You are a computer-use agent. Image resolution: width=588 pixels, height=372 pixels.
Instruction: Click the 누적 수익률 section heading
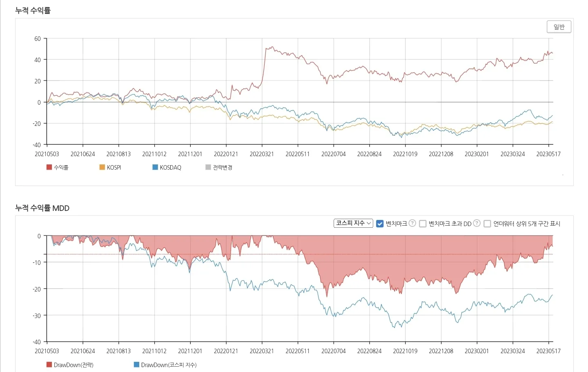point(33,11)
